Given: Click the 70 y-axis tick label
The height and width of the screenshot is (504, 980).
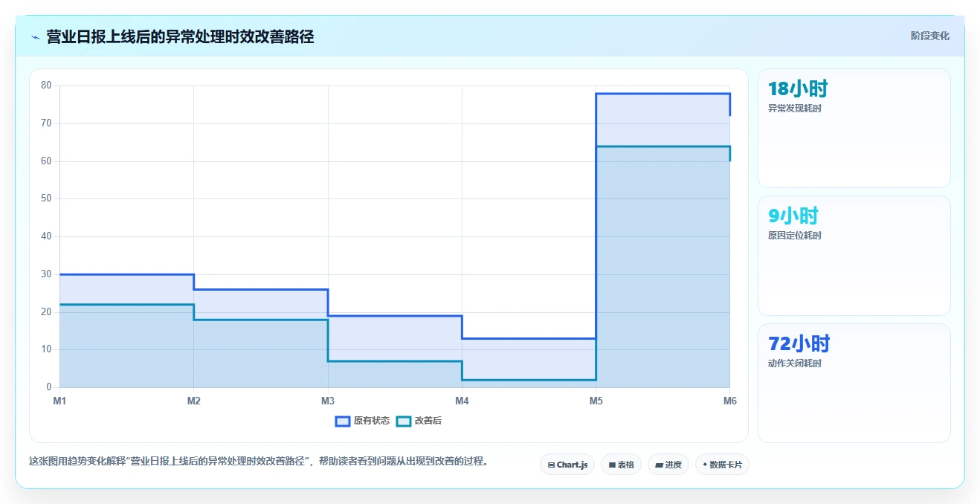Looking at the screenshot, I should tap(46, 123).
